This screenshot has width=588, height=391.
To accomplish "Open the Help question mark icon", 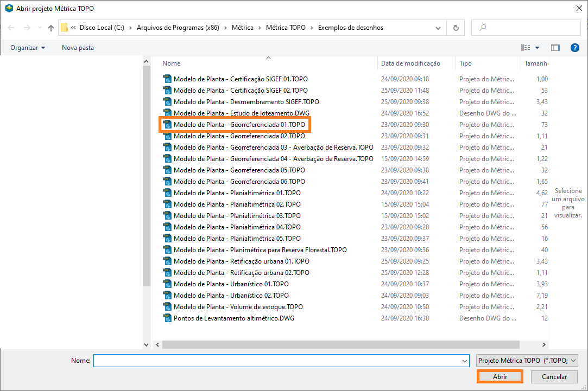I will tap(575, 48).
